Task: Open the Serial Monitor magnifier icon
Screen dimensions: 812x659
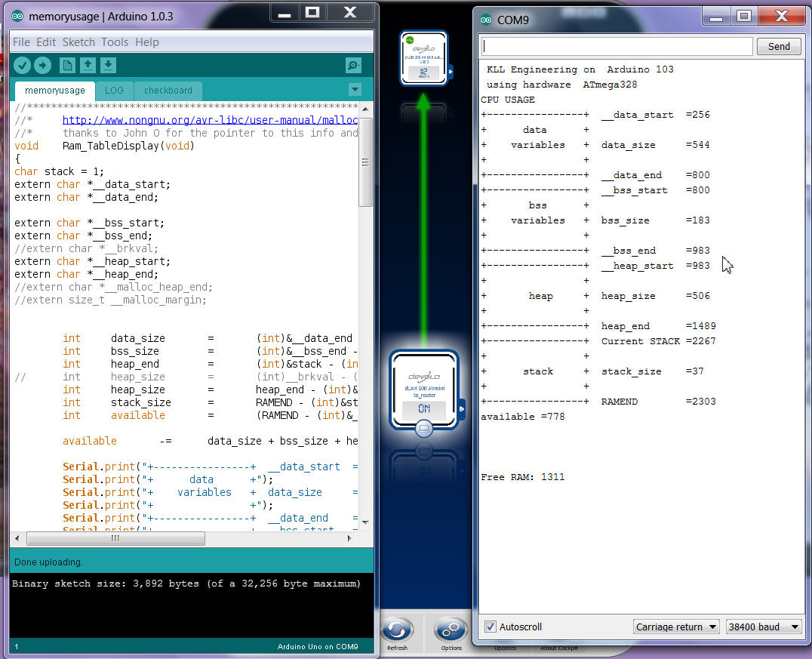Action: (353, 66)
